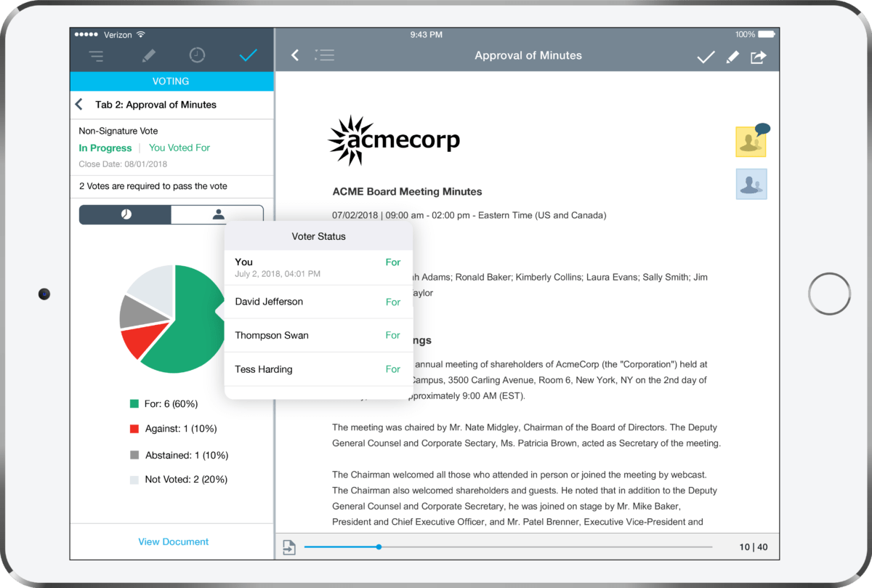Click the page progress slider handle
Screen dimensions: 872x588
[379, 547]
